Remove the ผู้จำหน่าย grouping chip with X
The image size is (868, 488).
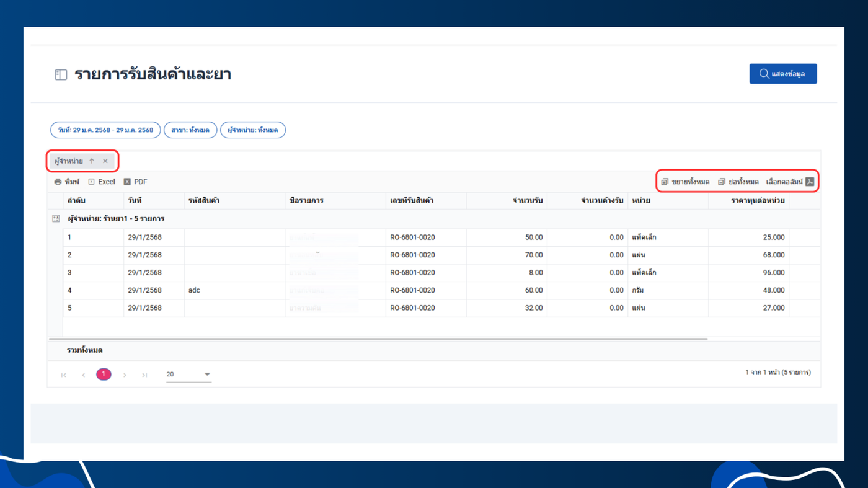pos(105,161)
